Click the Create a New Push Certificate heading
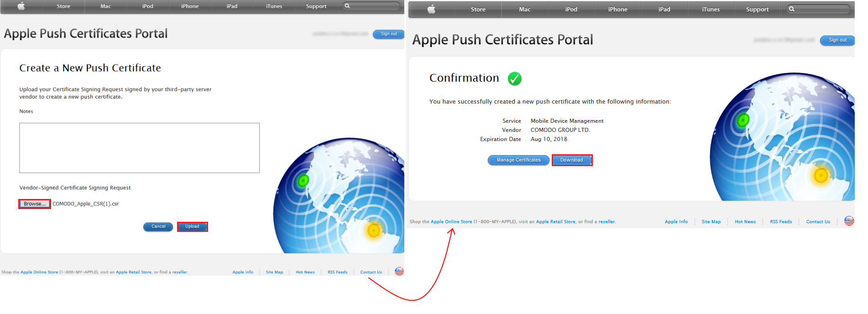 [90, 68]
